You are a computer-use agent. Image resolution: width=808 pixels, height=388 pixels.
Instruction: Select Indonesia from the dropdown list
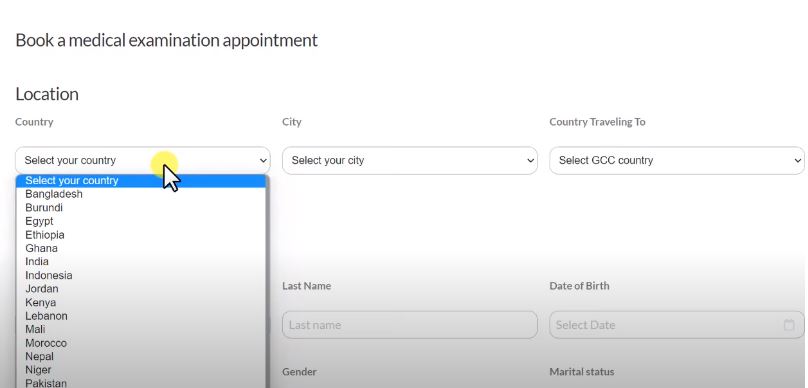click(x=141, y=275)
